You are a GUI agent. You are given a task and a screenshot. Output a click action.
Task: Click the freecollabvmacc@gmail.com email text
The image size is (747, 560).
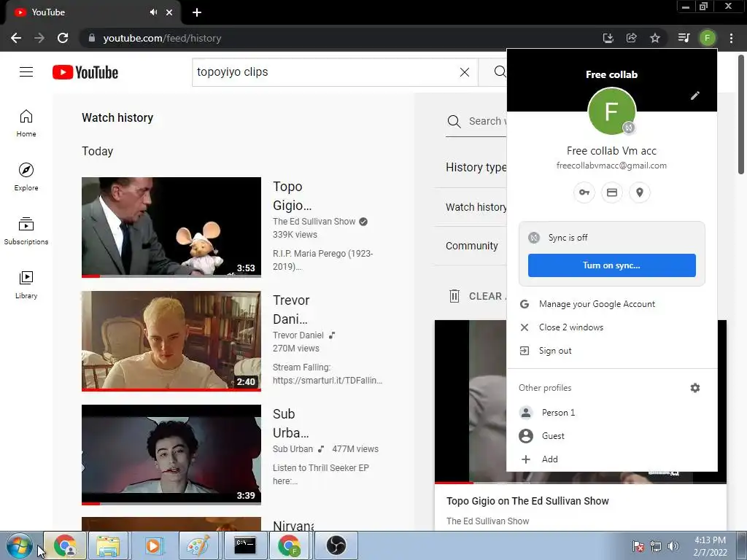(612, 166)
